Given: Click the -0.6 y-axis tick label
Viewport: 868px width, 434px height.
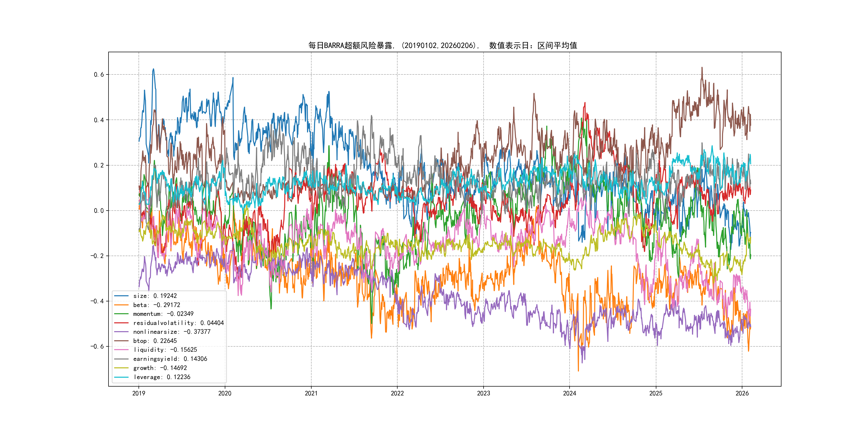Looking at the screenshot, I should click(x=97, y=346).
